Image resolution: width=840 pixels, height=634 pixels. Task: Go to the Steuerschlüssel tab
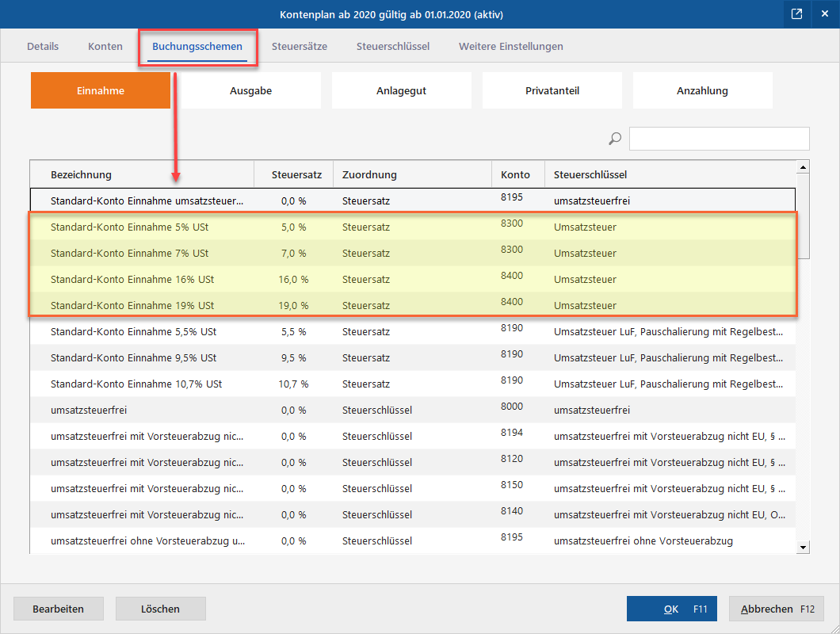pyautogui.click(x=393, y=47)
